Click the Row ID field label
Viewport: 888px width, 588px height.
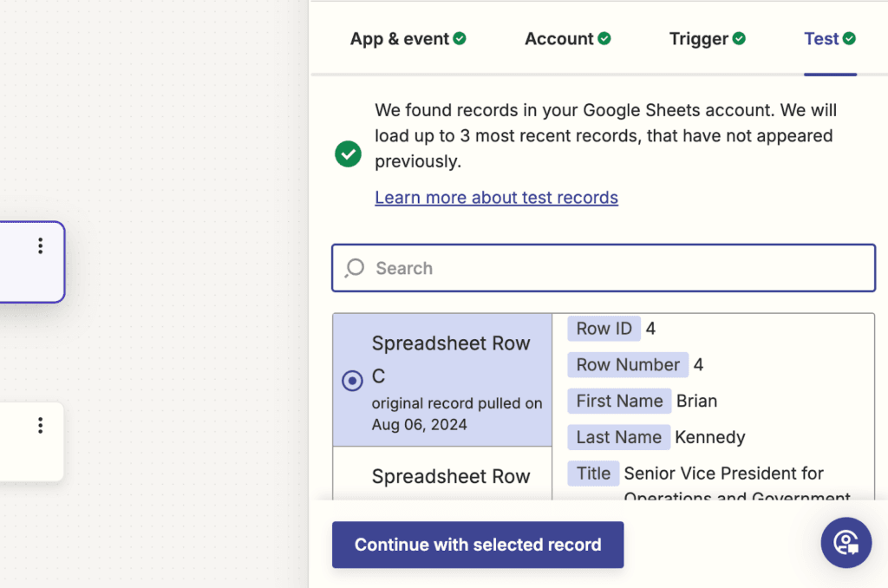[x=604, y=329]
